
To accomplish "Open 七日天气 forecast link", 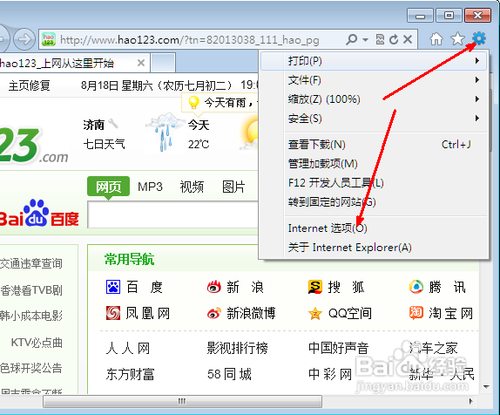I will [x=104, y=144].
